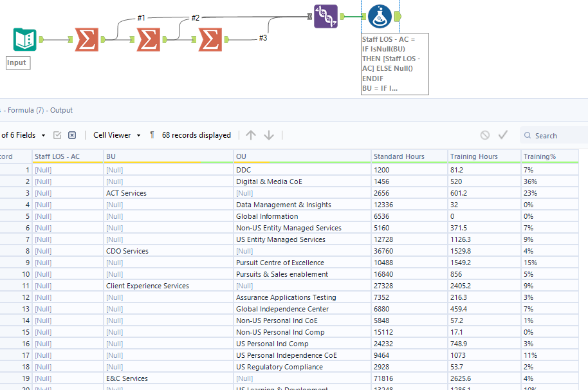Screen dimensions: 588x390
Task: Click the first Summarize tool in the workflow
Action: click(x=86, y=40)
